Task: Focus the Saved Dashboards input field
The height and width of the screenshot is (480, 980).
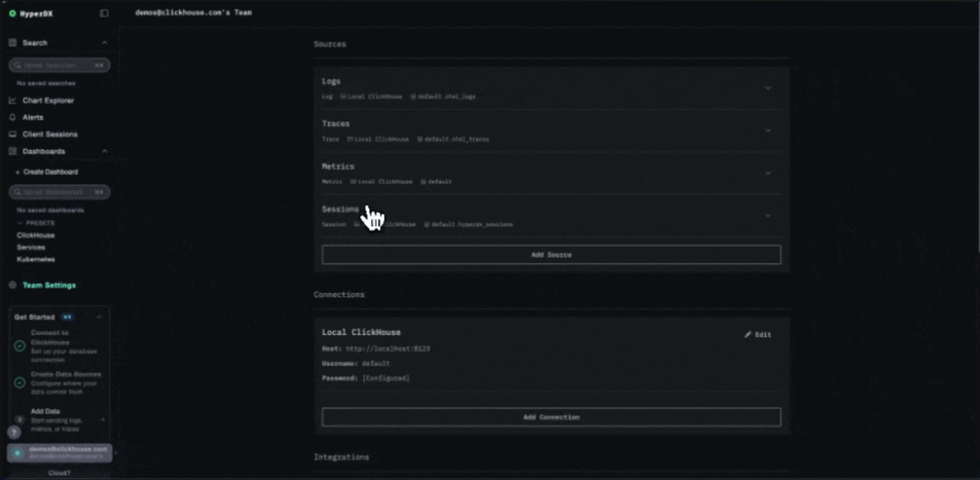Action: (x=59, y=191)
